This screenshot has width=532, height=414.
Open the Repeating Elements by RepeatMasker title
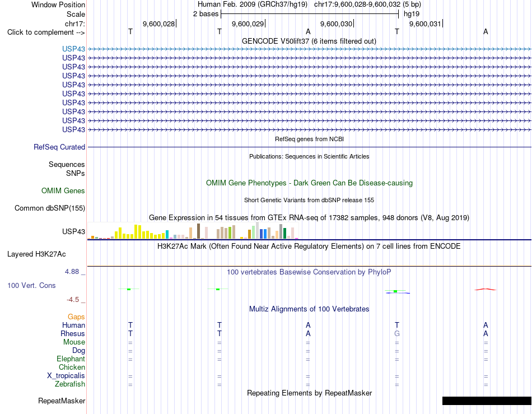[x=309, y=393]
